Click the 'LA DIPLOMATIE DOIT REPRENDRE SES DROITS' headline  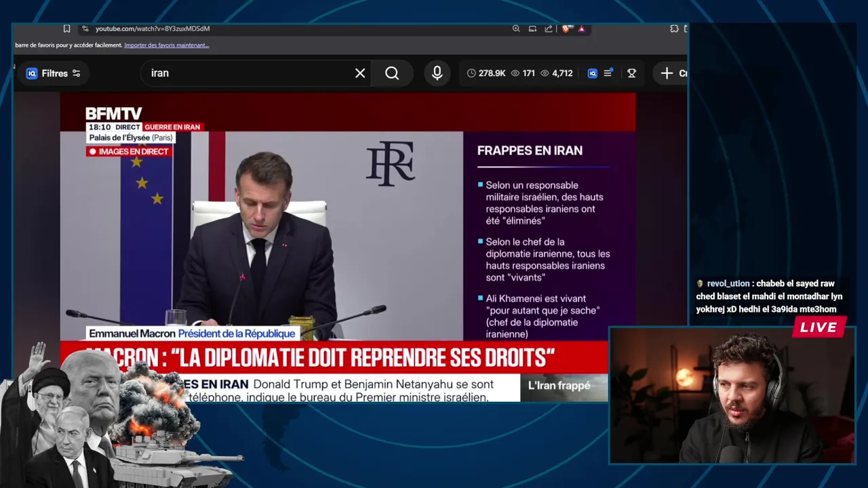pos(320,358)
